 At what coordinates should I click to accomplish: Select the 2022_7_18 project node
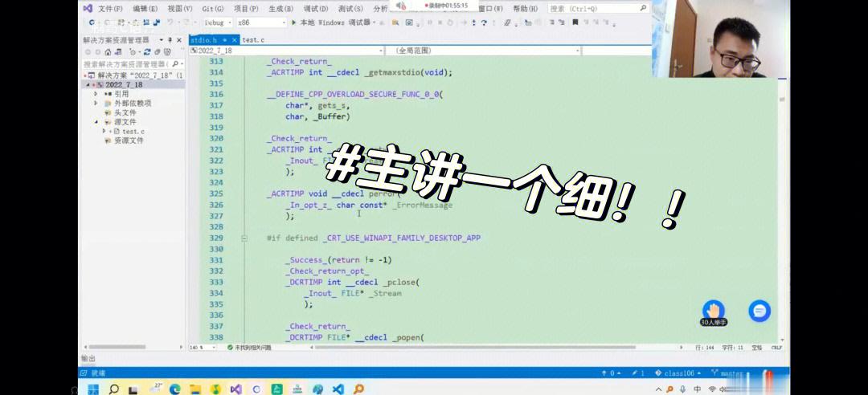coord(124,84)
